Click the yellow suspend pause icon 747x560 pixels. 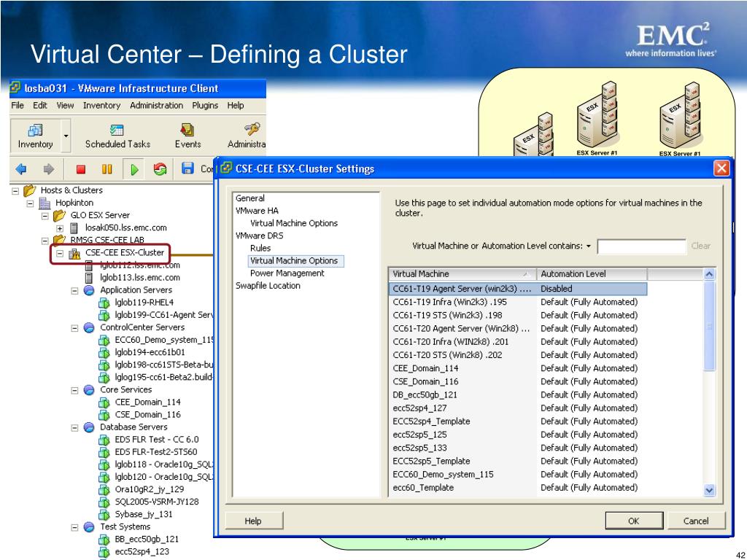(x=107, y=169)
